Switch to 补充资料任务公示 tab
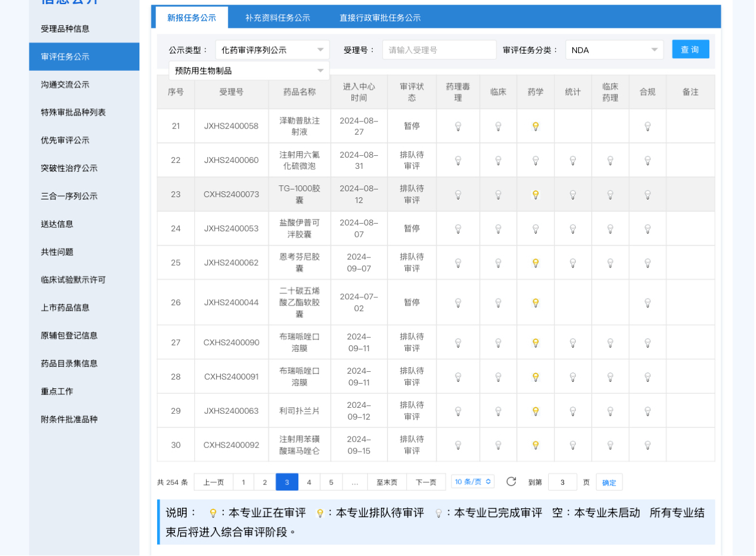This screenshot has width=756, height=556. [x=278, y=18]
